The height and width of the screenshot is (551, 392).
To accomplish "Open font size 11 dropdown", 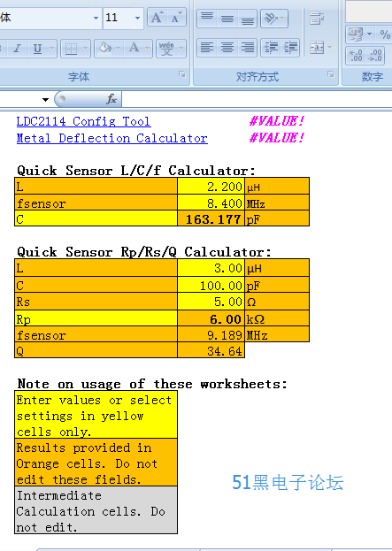I will (x=137, y=18).
